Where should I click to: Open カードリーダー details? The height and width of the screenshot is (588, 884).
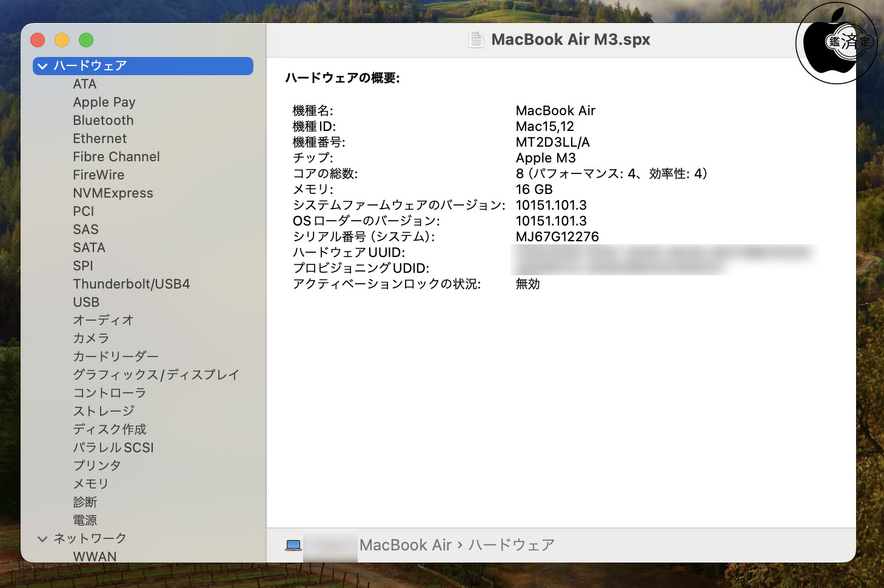116,356
